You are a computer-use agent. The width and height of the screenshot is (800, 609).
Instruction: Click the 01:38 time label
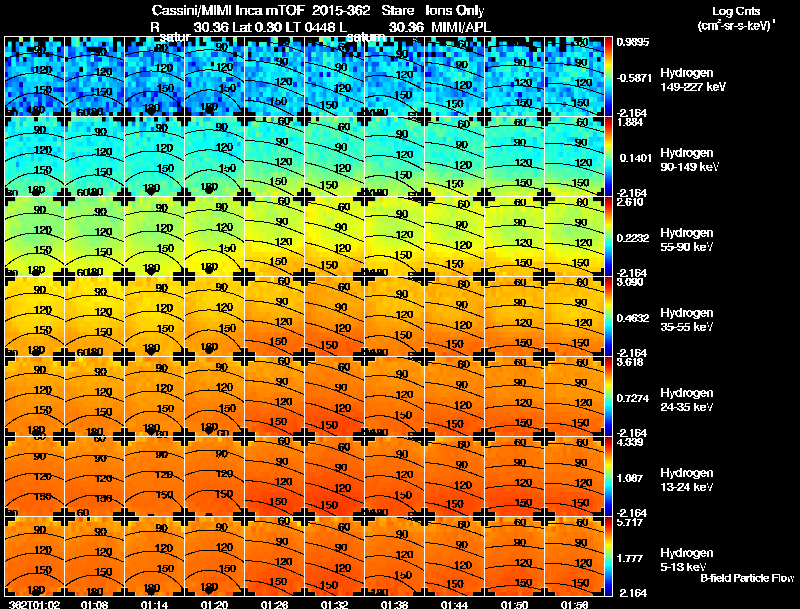[394, 604]
